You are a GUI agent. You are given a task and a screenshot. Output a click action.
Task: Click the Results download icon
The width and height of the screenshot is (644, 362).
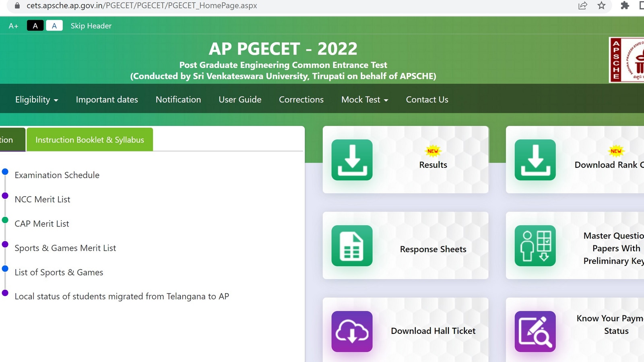352,160
